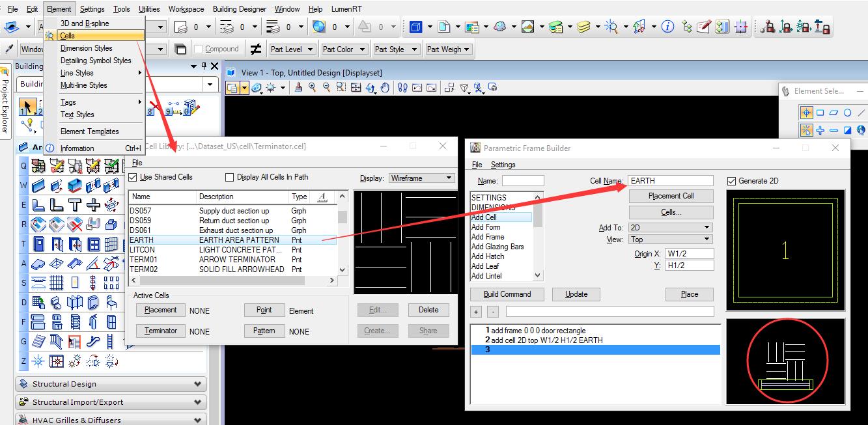
Task: Select the Pan View hand icon
Action: click(x=385, y=88)
